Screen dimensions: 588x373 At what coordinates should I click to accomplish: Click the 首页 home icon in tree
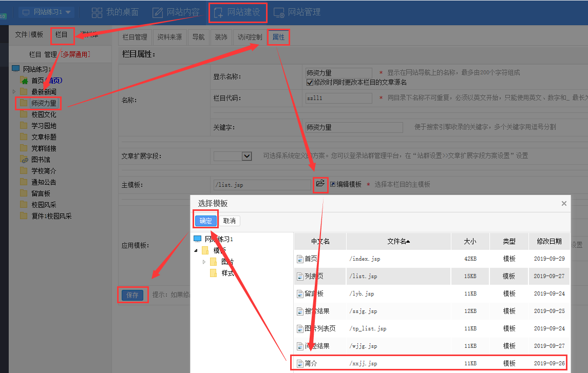pyautogui.click(x=24, y=81)
